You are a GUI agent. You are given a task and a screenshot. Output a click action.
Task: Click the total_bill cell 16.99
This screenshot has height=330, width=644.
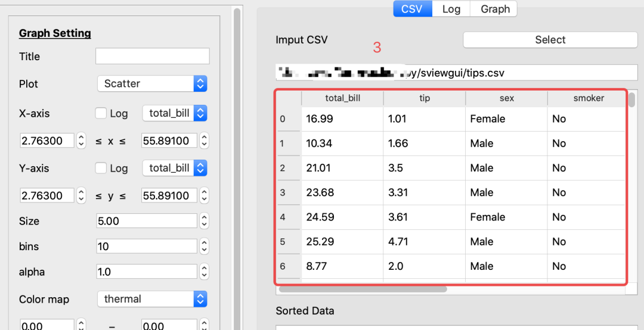tap(342, 119)
